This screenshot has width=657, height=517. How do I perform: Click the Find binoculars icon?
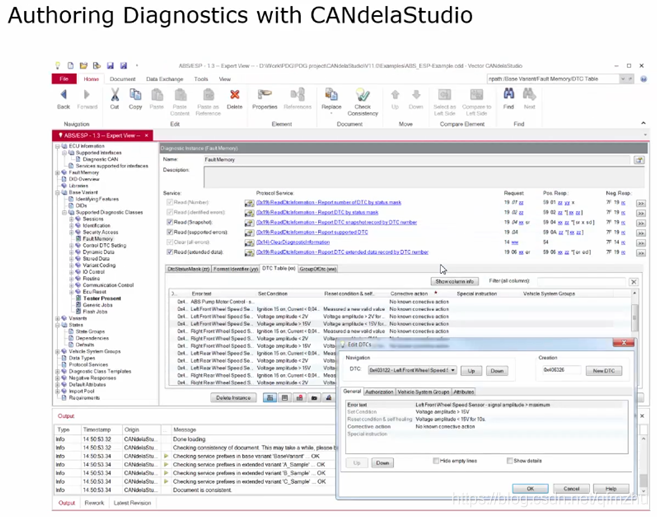pos(509,94)
